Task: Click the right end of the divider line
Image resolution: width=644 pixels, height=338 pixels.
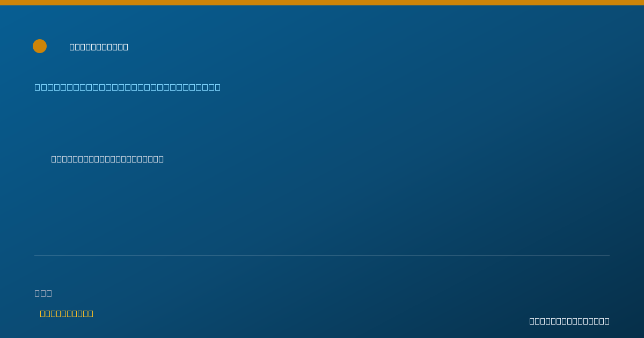Action: click(609, 255)
